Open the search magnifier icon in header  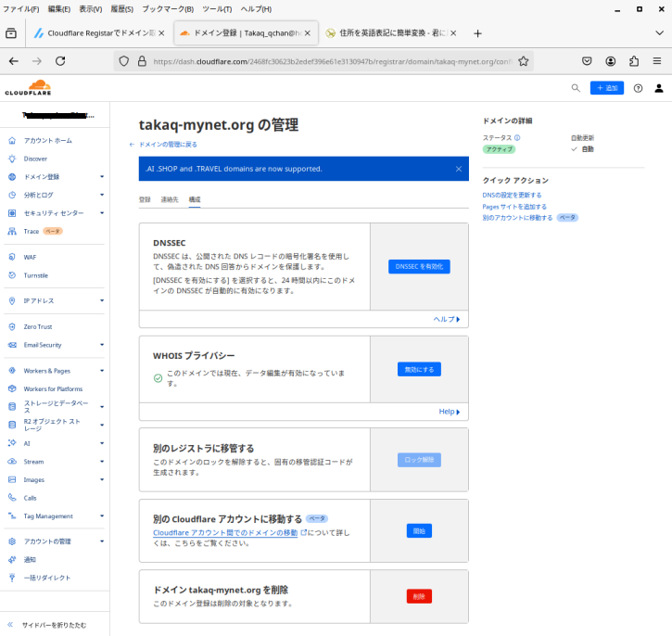pyautogui.click(x=576, y=88)
